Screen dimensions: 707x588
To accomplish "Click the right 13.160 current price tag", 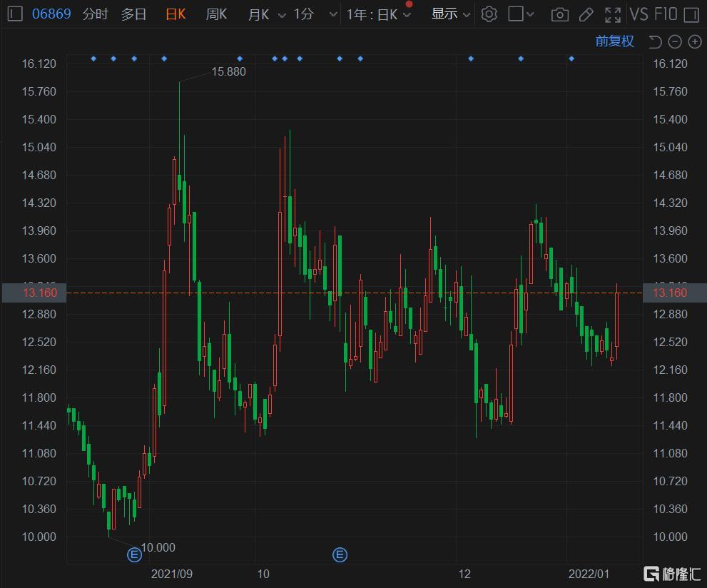I will click(x=674, y=293).
